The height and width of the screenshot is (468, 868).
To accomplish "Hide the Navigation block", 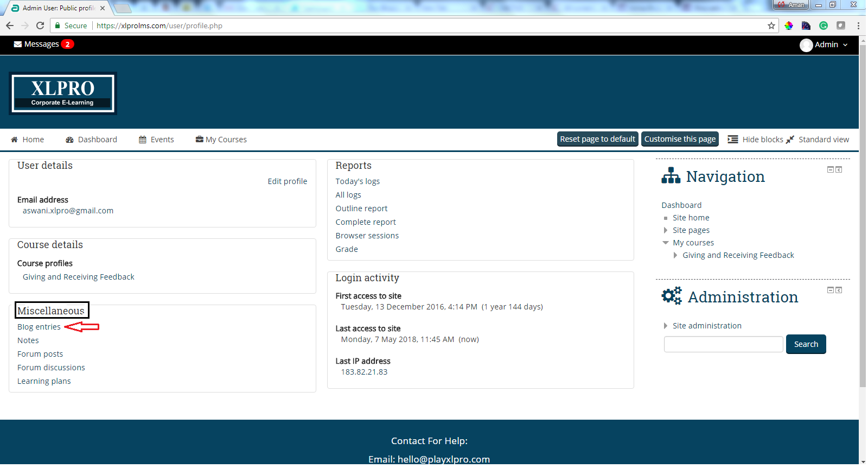I will tap(830, 170).
